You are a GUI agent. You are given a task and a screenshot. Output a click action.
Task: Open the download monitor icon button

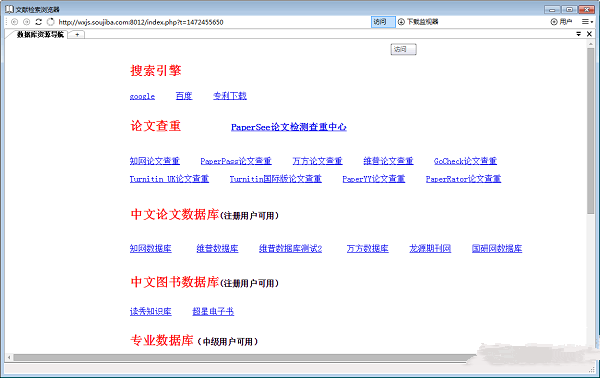click(418, 22)
